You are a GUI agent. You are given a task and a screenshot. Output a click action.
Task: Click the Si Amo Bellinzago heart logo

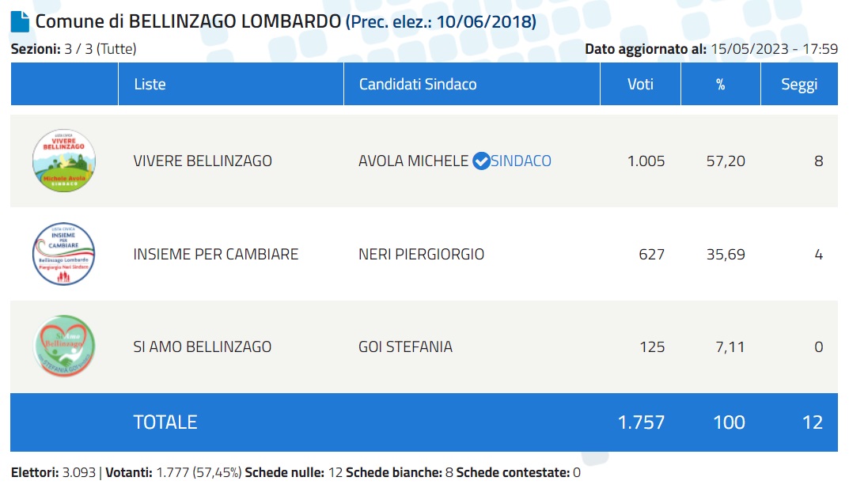64,346
